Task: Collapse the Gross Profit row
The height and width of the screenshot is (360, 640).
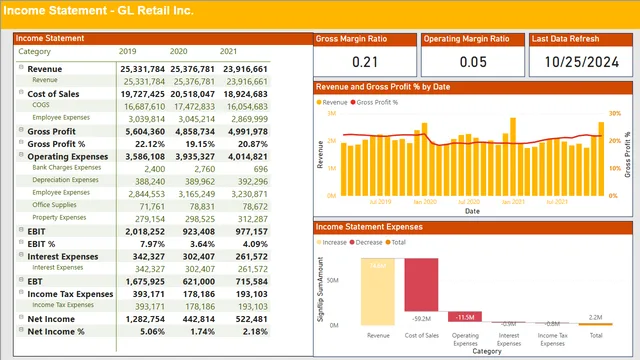Action: (21, 130)
